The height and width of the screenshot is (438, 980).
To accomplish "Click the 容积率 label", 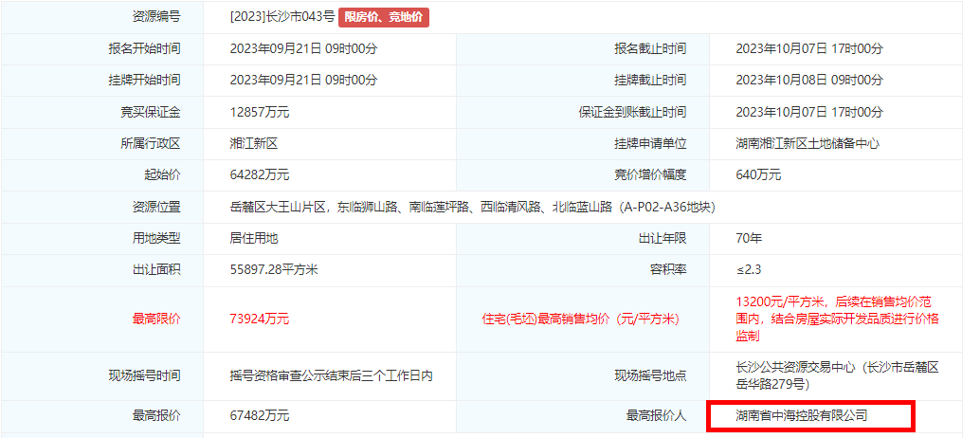I will coord(668,270).
